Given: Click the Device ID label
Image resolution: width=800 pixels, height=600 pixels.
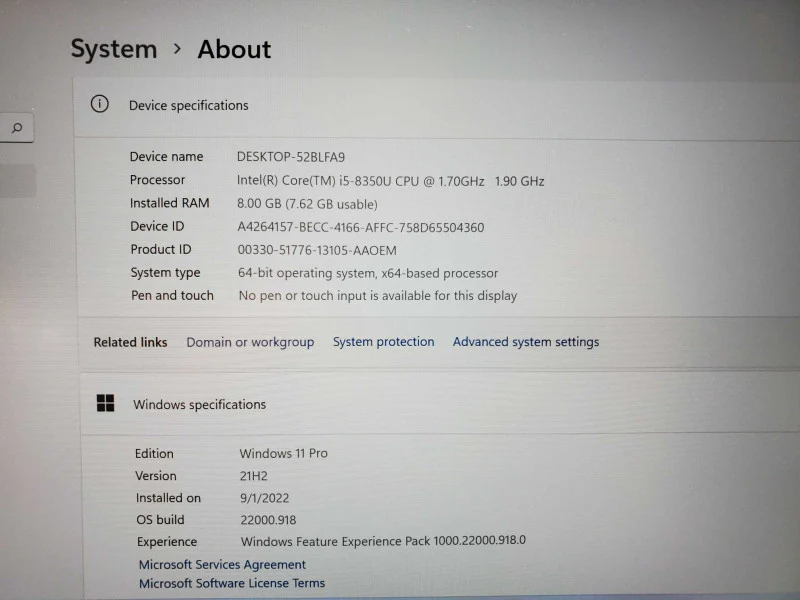Looking at the screenshot, I should [x=157, y=226].
